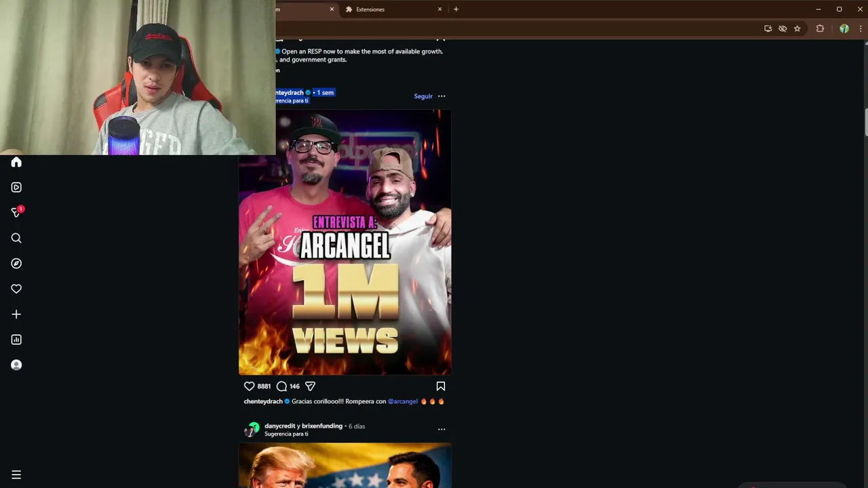The width and height of the screenshot is (868, 488).
Task: Open comments on chenteydrach post
Action: coord(281,386)
